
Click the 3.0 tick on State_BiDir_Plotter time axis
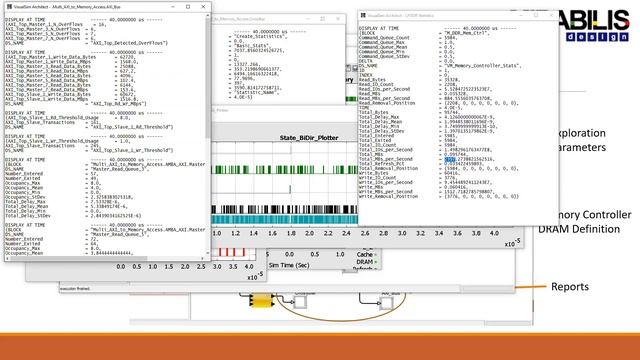(x=402, y=233)
